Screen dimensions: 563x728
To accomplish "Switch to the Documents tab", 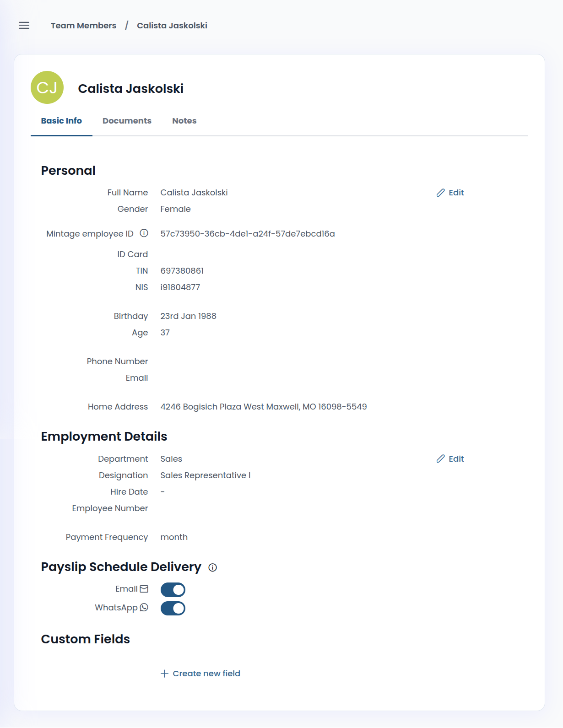I will pyautogui.click(x=127, y=121).
